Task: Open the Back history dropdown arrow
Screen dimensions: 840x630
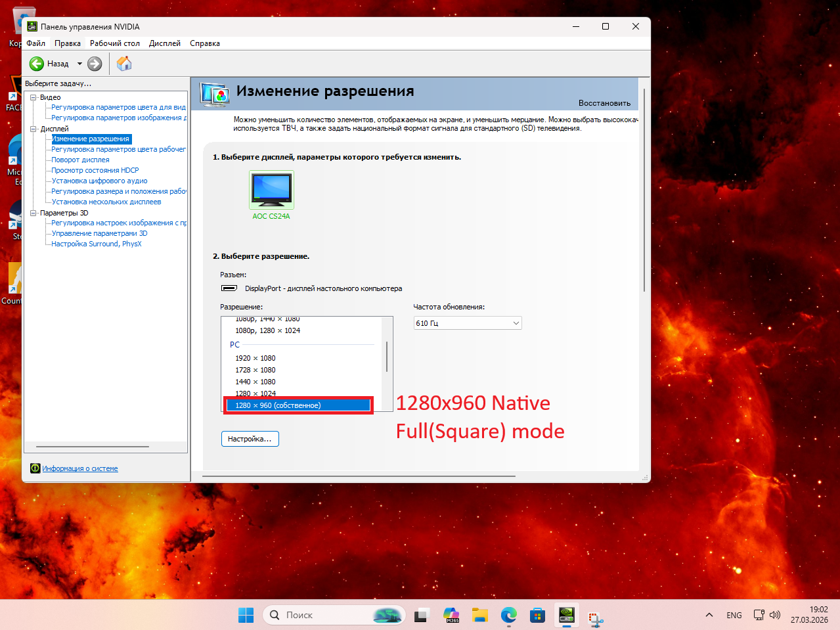Action: [x=79, y=64]
